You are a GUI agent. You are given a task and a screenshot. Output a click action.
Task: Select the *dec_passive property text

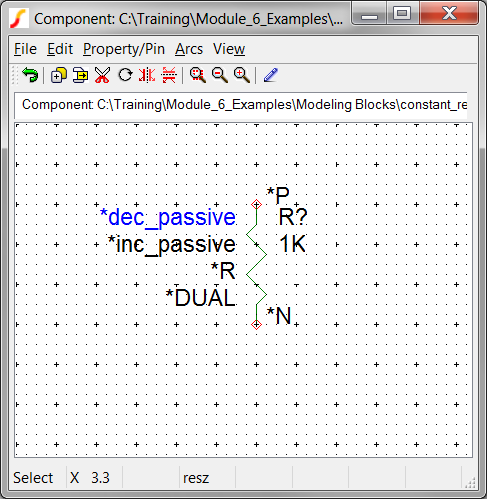(168, 218)
